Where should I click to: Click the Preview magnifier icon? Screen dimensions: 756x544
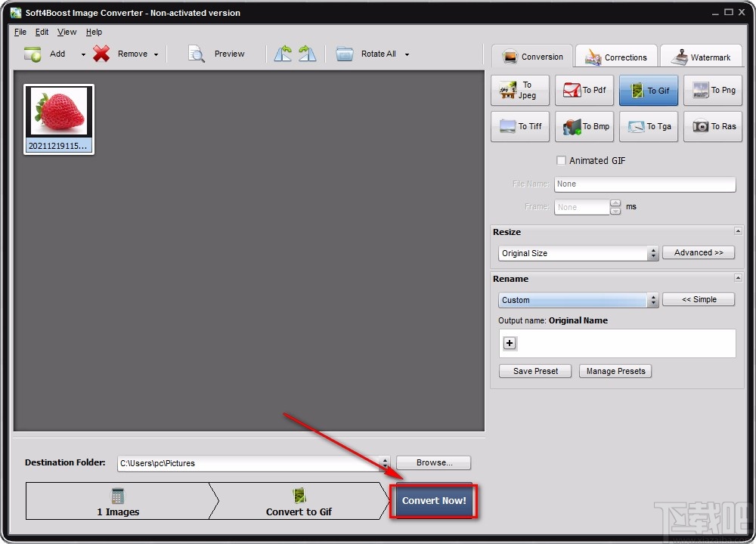(197, 54)
